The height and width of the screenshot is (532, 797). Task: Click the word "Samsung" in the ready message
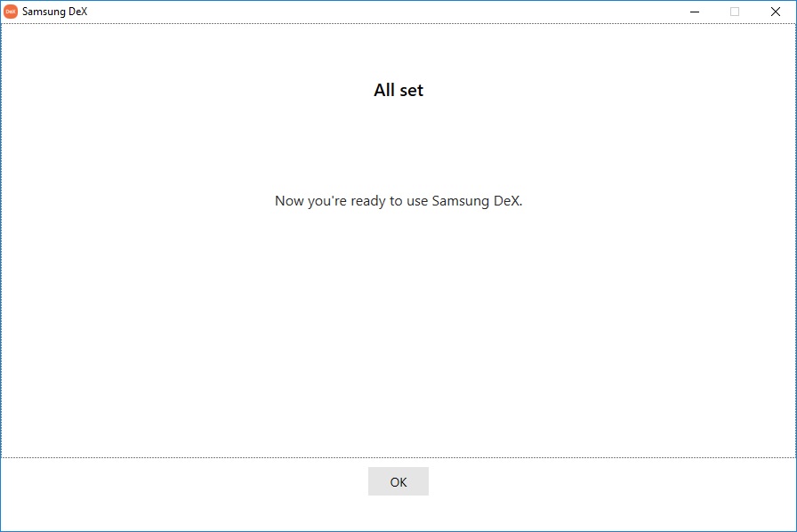coord(460,201)
